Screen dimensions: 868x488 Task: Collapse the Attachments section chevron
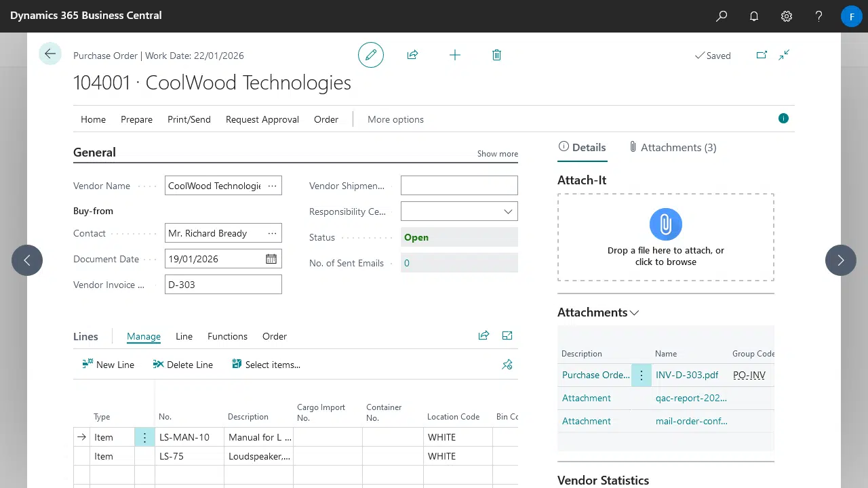pos(634,313)
